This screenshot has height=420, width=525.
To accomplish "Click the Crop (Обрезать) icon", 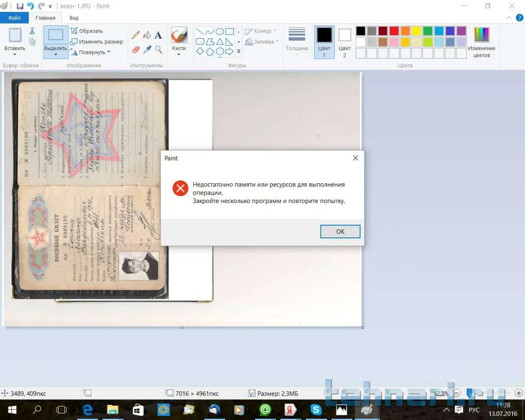I will [75, 31].
